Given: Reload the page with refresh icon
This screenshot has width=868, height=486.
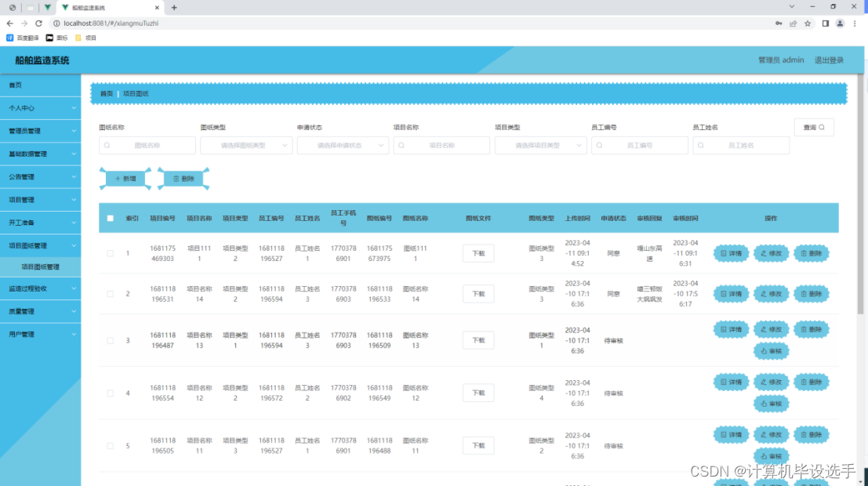Looking at the screenshot, I should pos(38,24).
